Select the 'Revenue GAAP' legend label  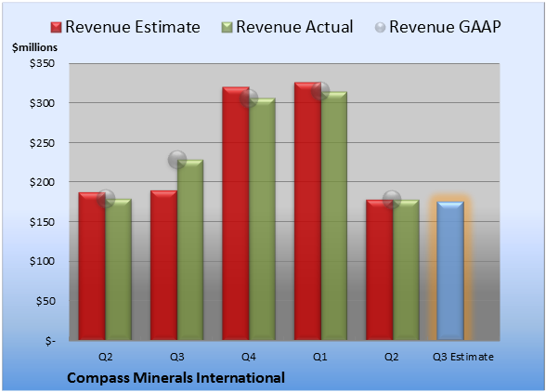click(446, 27)
